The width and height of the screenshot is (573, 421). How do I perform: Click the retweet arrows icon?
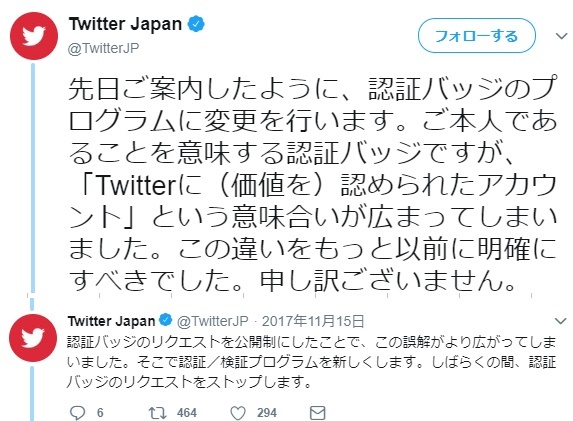158,413
